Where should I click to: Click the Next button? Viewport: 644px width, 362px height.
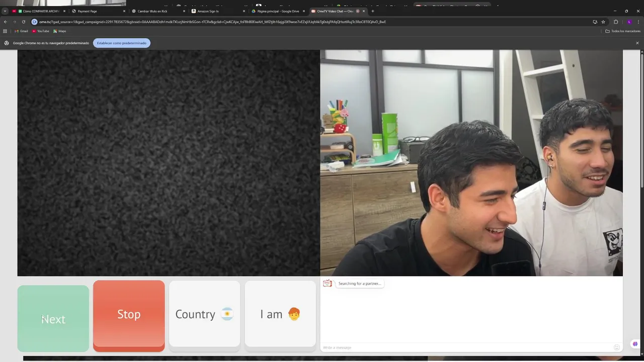[53, 318]
